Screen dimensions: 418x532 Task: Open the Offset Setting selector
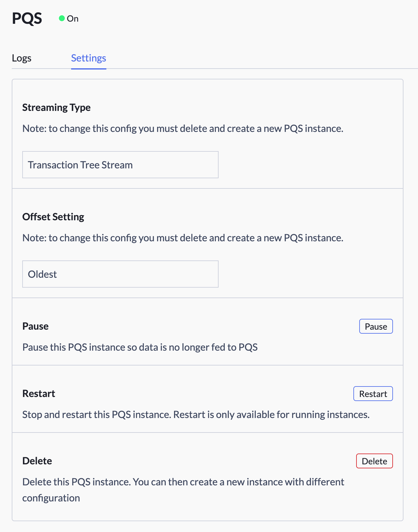(120, 274)
